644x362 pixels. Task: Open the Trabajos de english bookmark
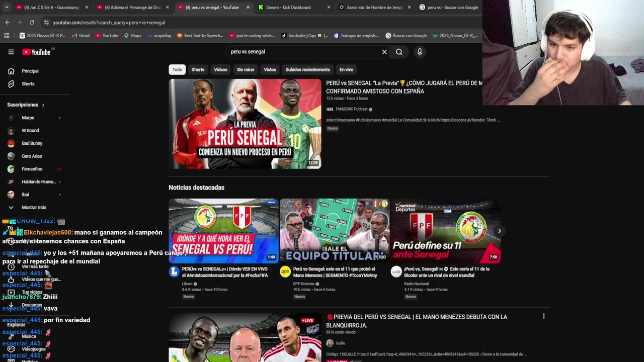(355, 36)
